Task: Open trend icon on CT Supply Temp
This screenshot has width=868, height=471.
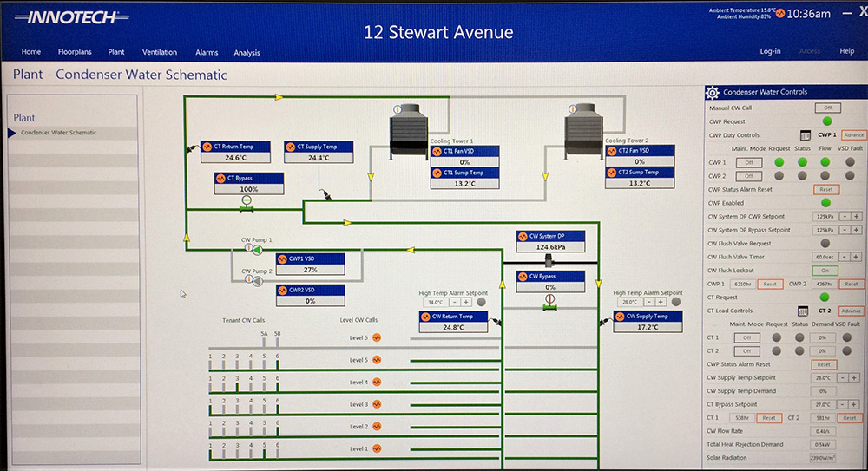Action: [291, 147]
